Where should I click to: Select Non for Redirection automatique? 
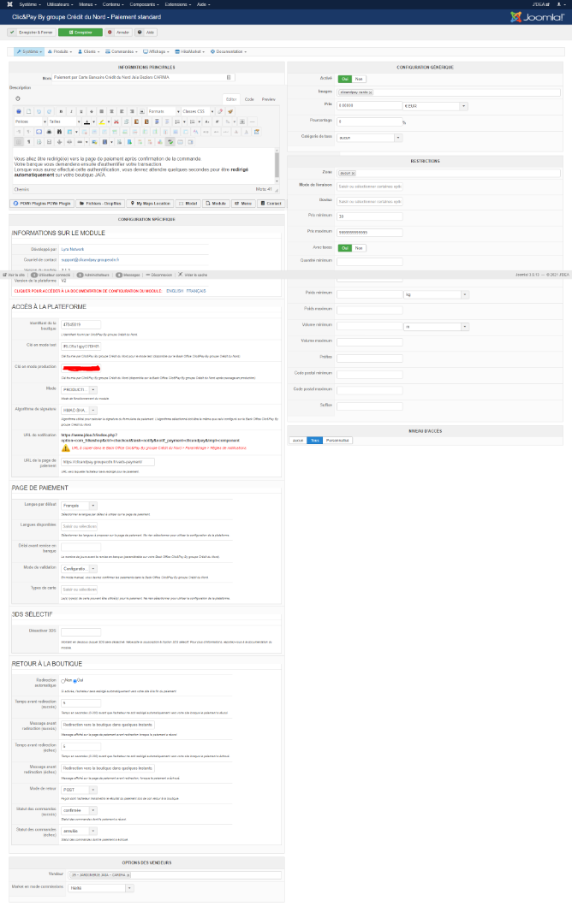[63, 681]
